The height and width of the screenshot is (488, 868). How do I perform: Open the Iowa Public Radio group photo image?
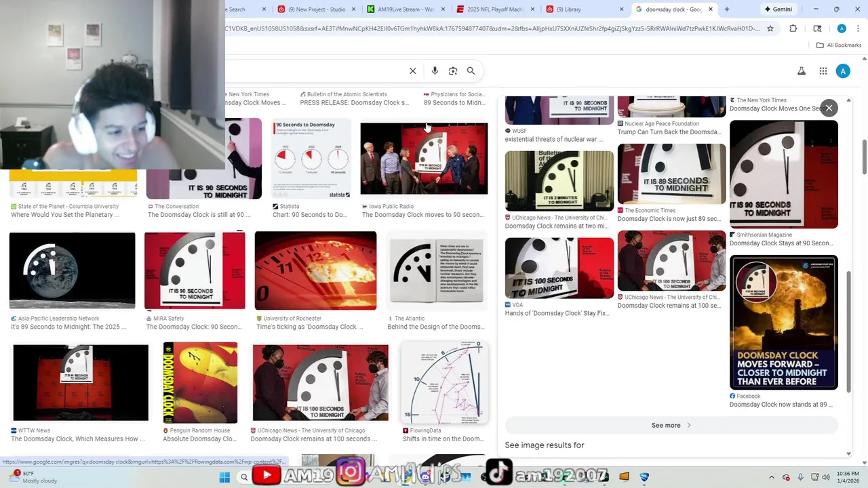point(424,159)
